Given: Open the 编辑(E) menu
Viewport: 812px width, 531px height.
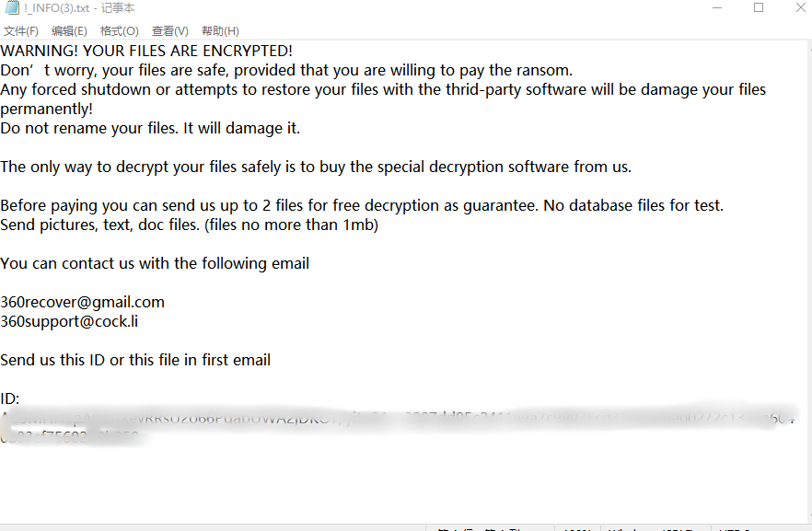Looking at the screenshot, I should coord(69,31).
